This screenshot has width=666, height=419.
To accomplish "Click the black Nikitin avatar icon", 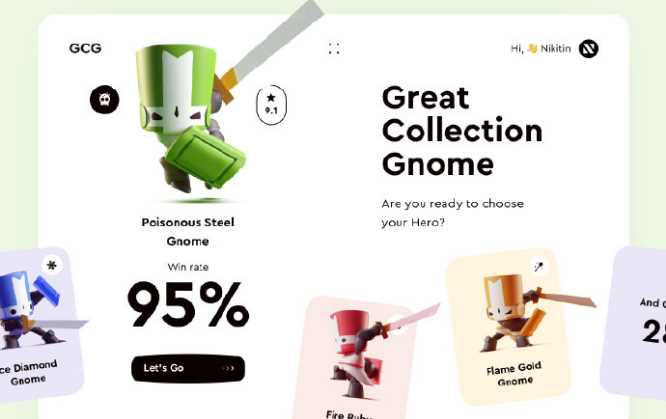I will click(x=588, y=48).
